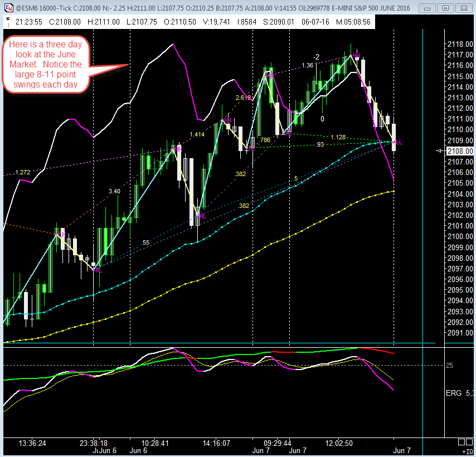
Task: Select the current price label 2108.00
Action: 457,150
